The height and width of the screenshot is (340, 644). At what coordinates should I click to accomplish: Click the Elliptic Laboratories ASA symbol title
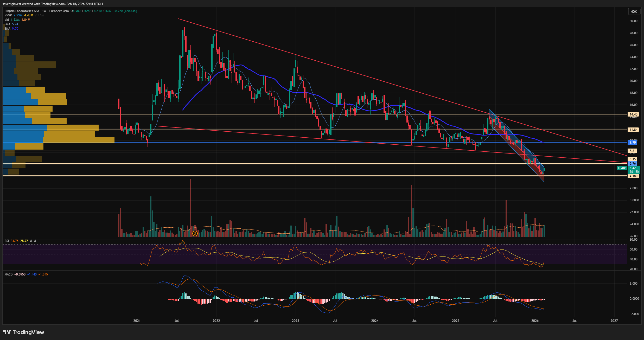tap(22, 11)
